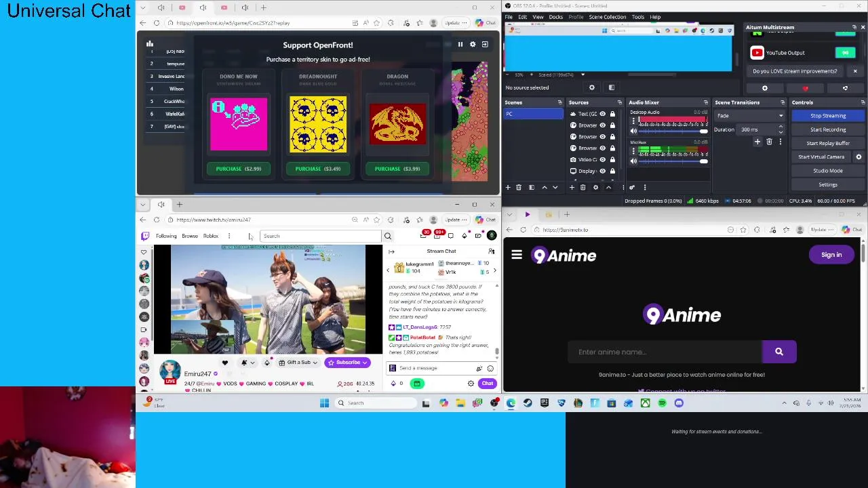Open OBS Tools menu
The width and height of the screenshot is (868, 488).
638,17
